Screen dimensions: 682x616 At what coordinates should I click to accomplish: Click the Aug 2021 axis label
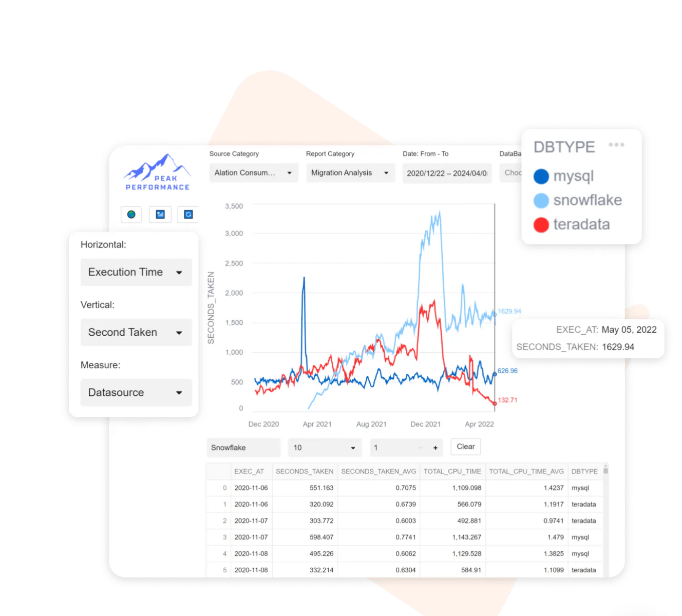[x=371, y=424]
